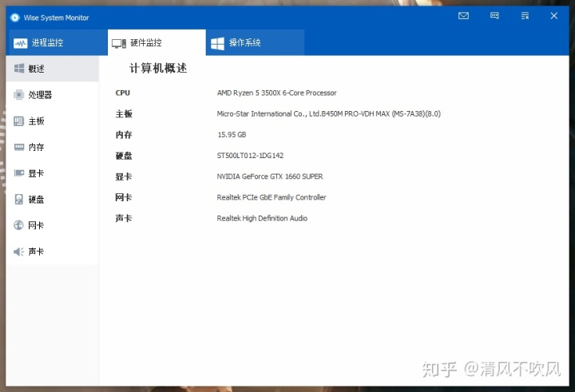
Task: Select the Micro-Star International motherboard value
Action: click(329, 113)
